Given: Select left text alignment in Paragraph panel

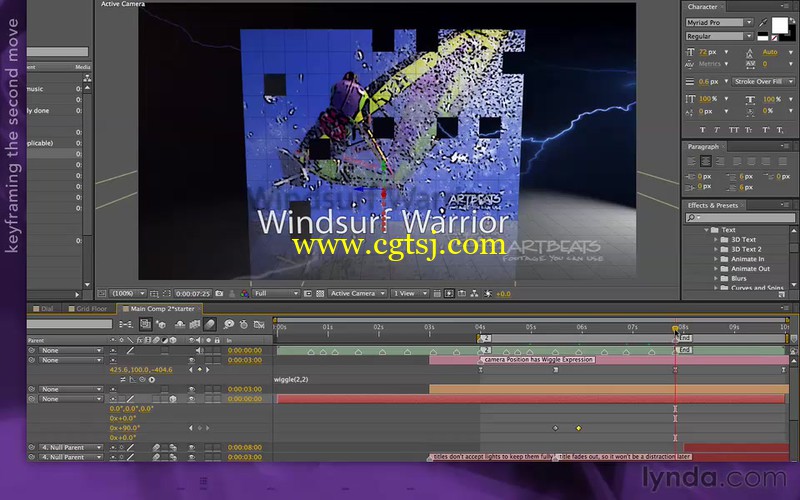Looking at the screenshot, I should pyautogui.click(x=691, y=161).
